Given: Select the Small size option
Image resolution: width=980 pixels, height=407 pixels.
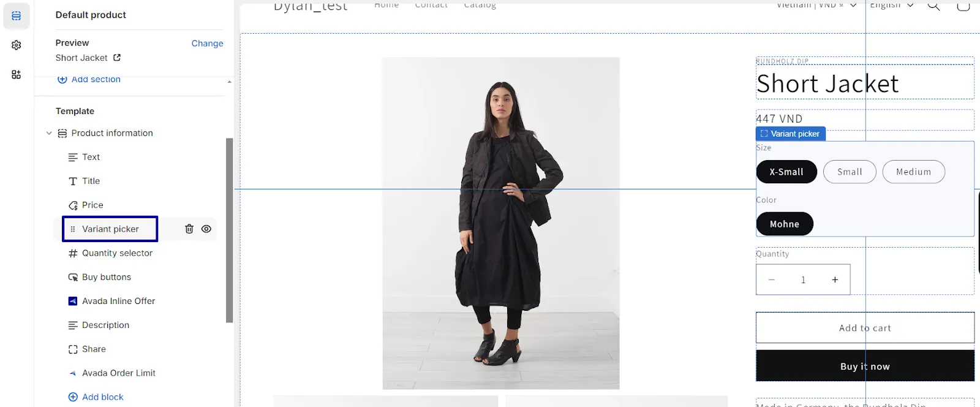Looking at the screenshot, I should point(850,172).
